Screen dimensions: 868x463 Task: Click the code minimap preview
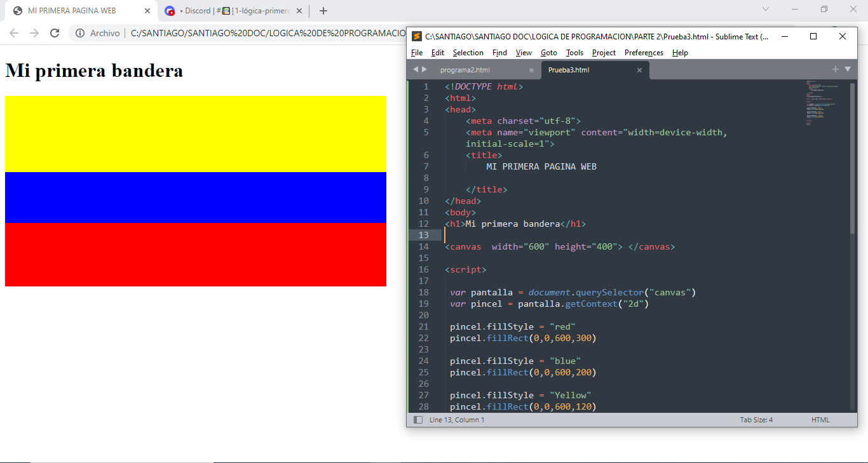point(822,102)
